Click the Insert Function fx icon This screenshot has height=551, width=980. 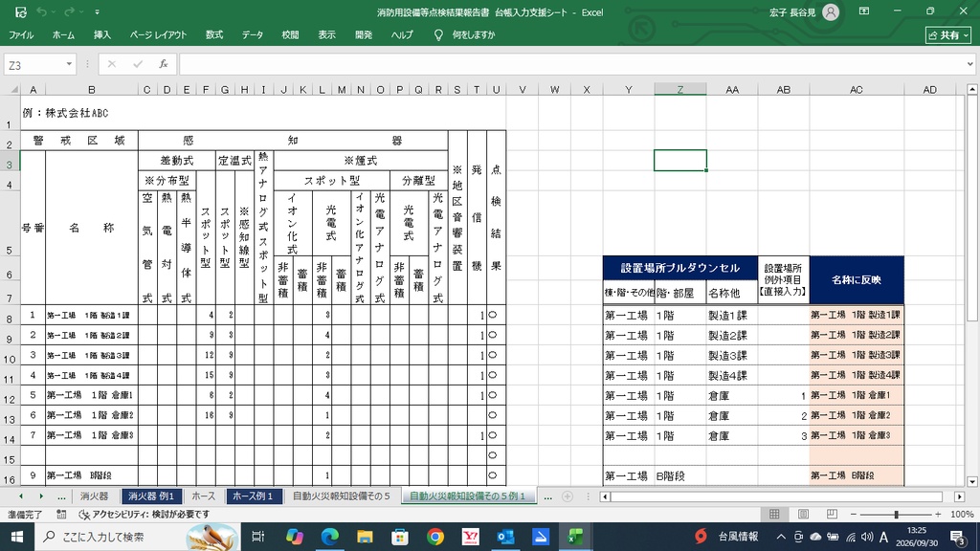click(163, 64)
